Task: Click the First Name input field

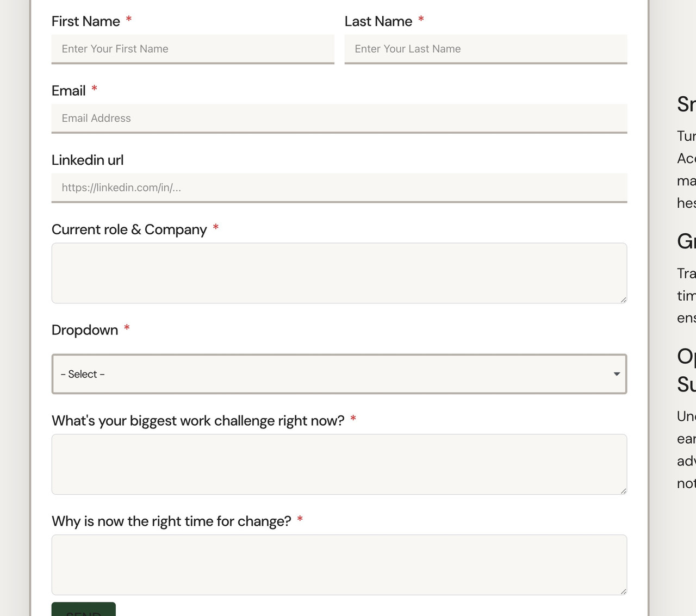Action: (x=192, y=49)
